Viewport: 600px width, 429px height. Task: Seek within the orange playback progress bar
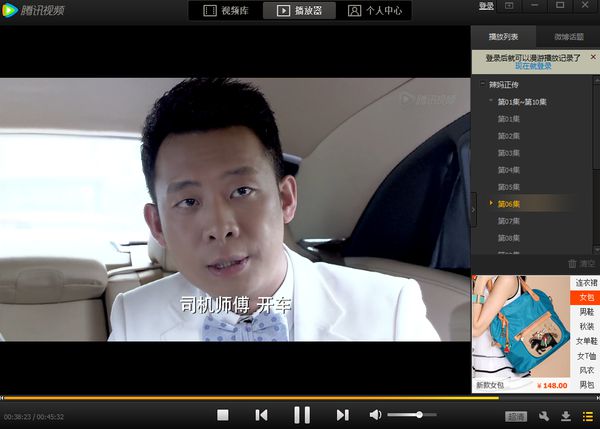pyautogui.click(x=300, y=398)
